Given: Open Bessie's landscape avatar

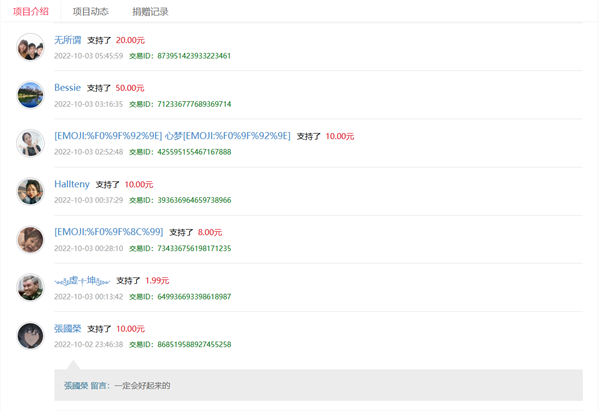Looking at the screenshot, I should (x=30, y=95).
